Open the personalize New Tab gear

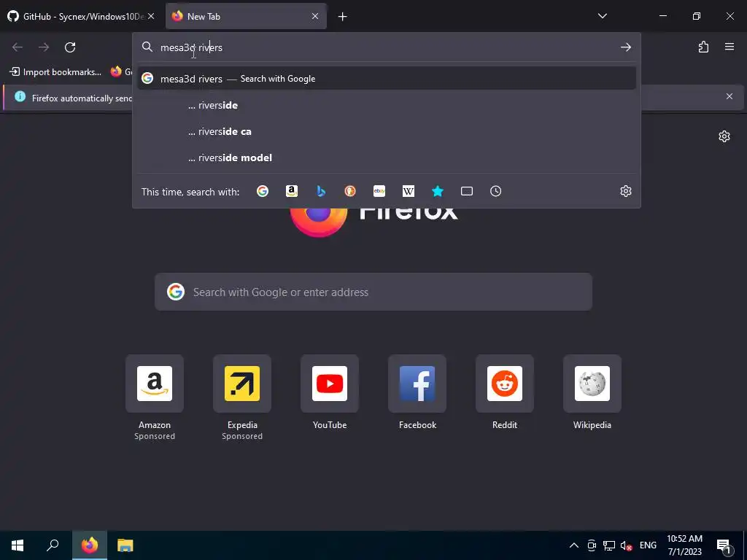click(x=724, y=136)
